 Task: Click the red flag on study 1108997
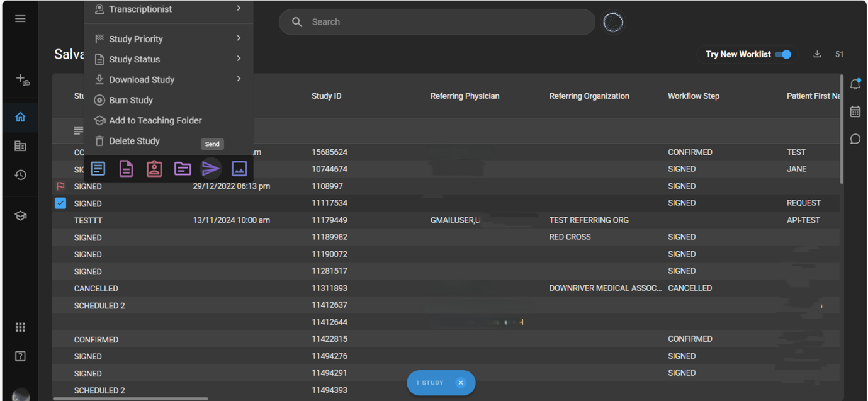point(60,186)
